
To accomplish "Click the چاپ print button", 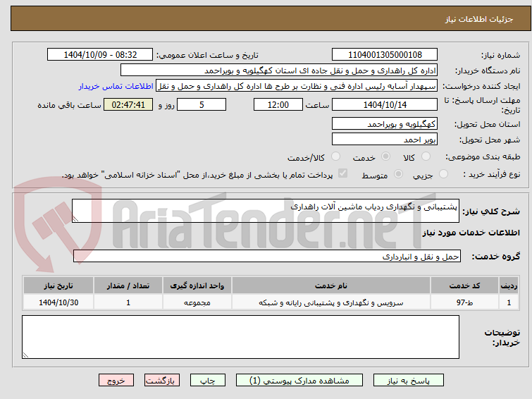I will [208, 381].
